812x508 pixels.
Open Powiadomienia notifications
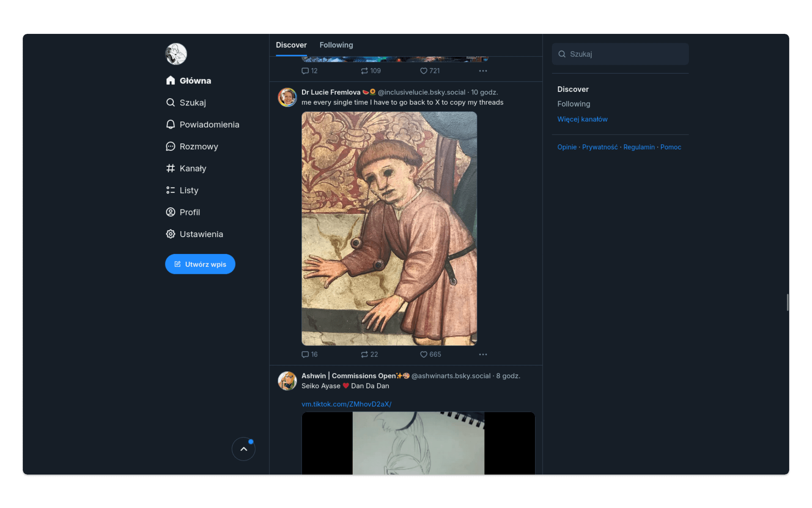point(203,124)
